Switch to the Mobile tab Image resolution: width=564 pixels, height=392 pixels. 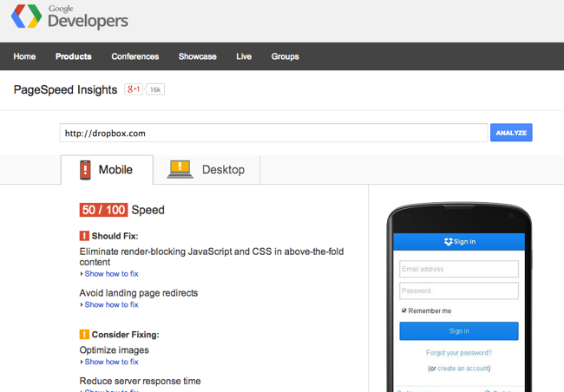tap(107, 170)
